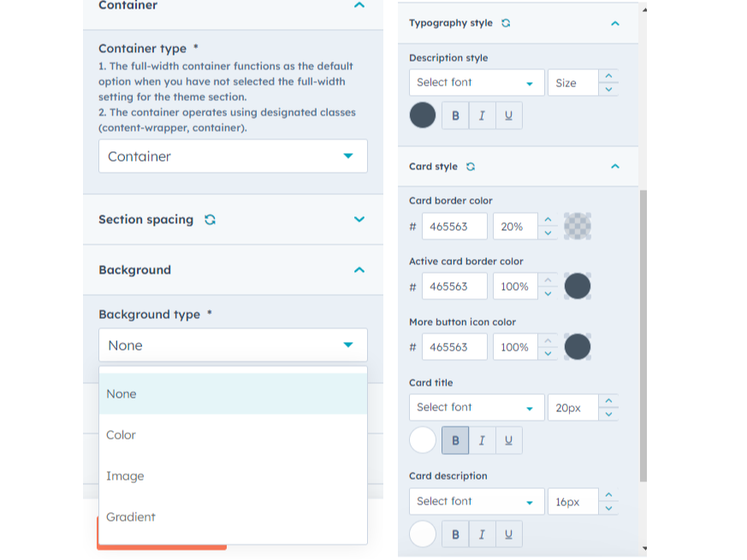The image size is (747, 560).
Task: Toggle italic for Card title
Action: pyautogui.click(x=482, y=440)
